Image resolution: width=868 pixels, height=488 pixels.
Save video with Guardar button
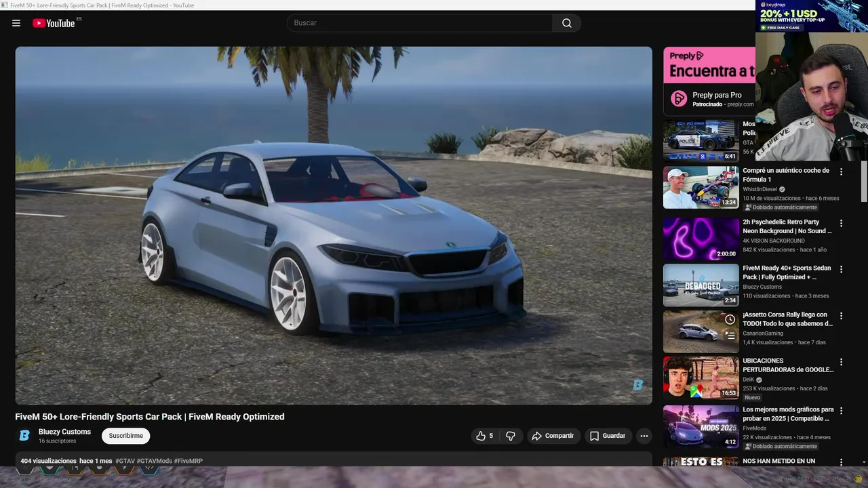coord(608,436)
